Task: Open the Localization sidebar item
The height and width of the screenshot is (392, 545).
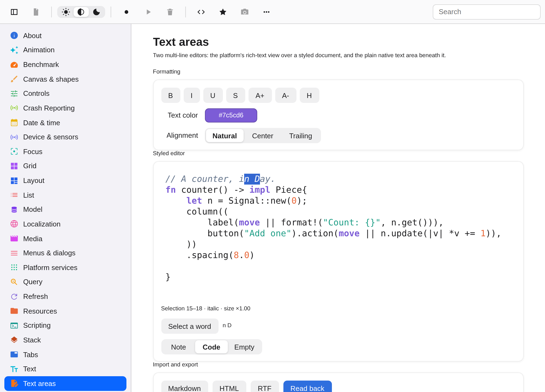Action: (x=65, y=224)
